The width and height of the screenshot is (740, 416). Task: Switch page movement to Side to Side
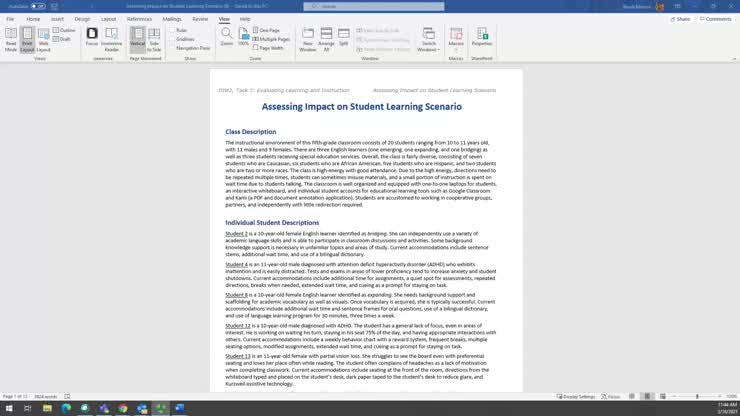155,39
